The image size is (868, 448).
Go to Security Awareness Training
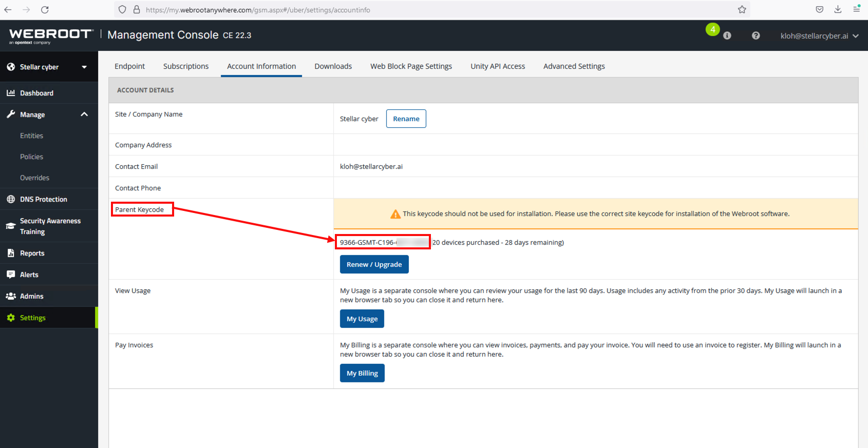coord(50,226)
